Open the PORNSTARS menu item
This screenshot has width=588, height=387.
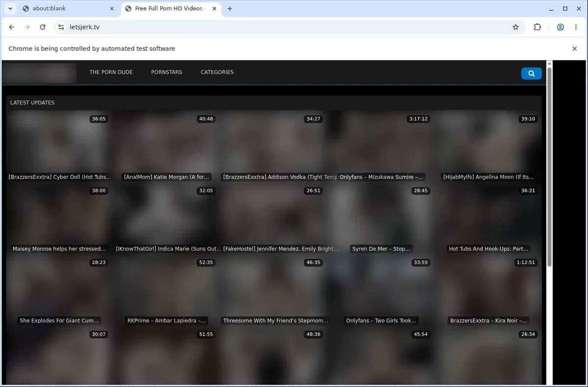point(167,72)
